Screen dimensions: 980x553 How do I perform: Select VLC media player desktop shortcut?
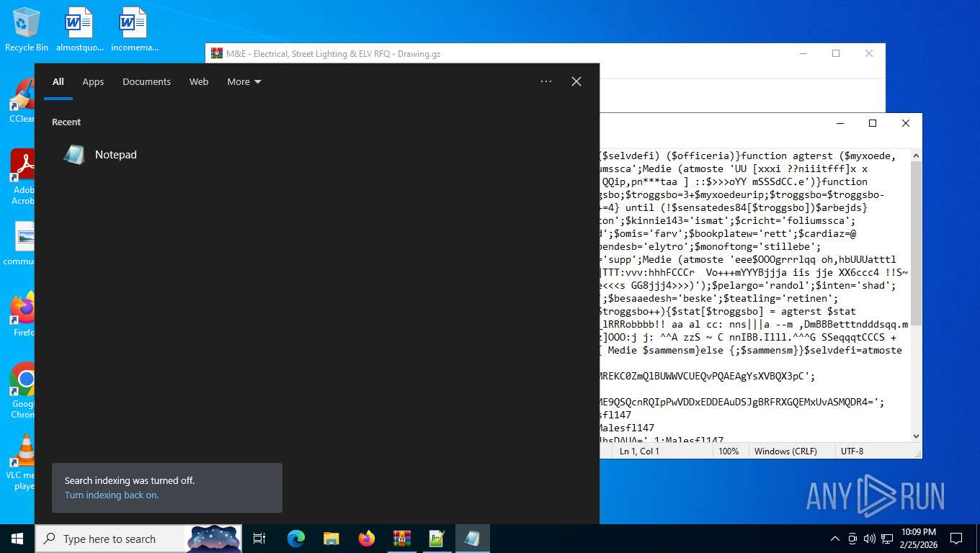pyautogui.click(x=22, y=462)
